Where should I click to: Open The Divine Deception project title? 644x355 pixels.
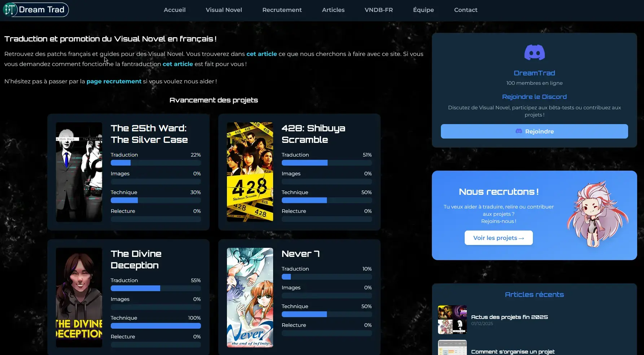[x=136, y=259]
